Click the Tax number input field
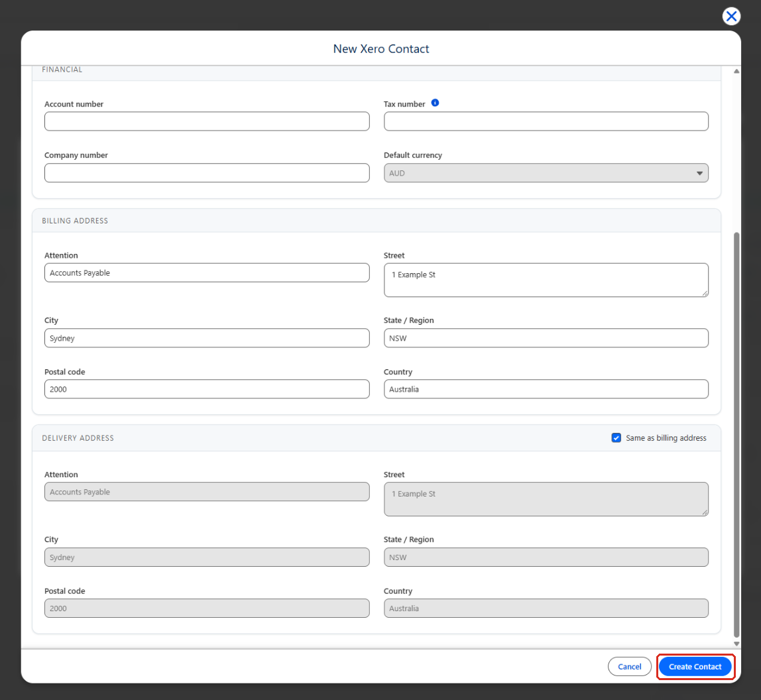Screen dimensions: 761x700 pyautogui.click(x=546, y=121)
